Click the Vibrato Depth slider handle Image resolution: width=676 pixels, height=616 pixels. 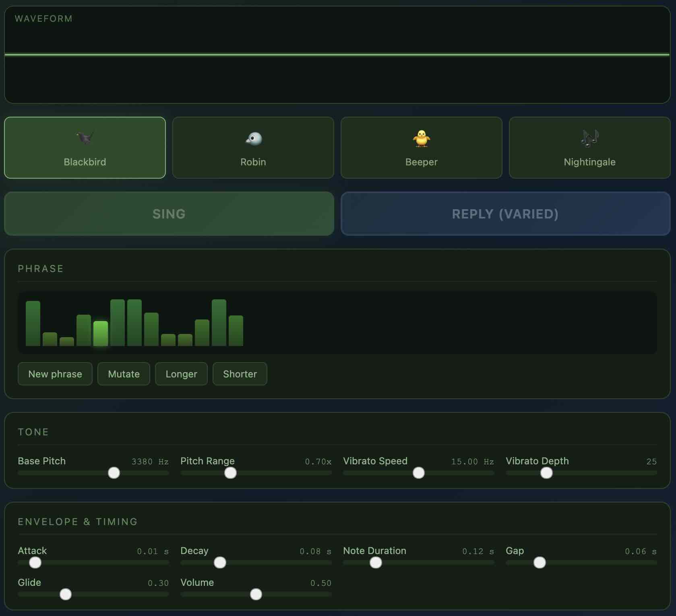(x=546, y=473)
